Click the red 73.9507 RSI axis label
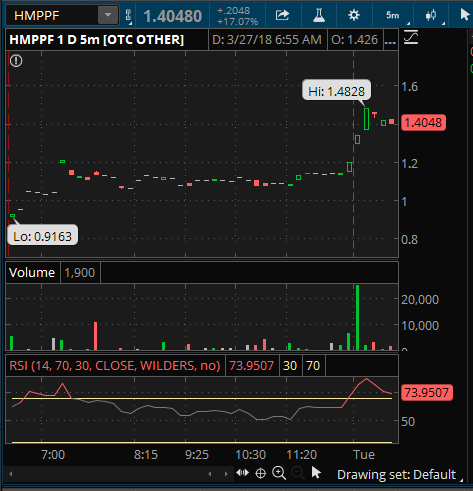 (426, 392)
